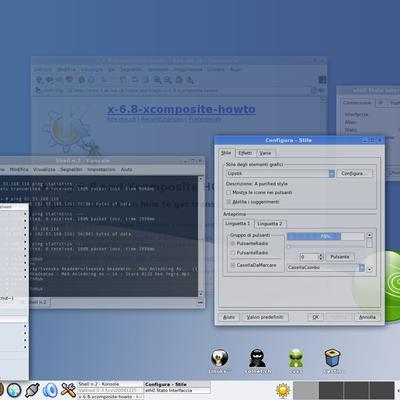
Task: Toggle 'Abilita i suggerimenti' checkbox
Action: point(228,202)
